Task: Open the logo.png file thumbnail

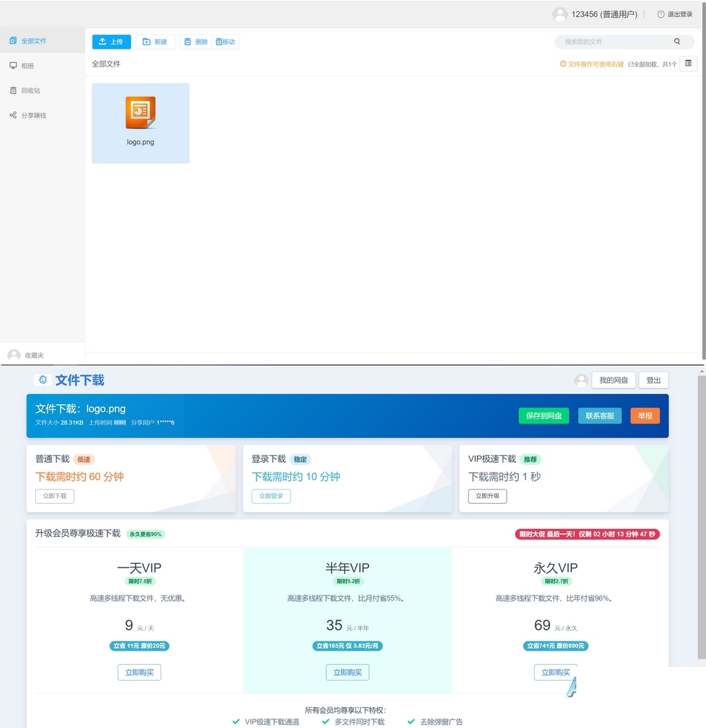Action: click(140, 123)
